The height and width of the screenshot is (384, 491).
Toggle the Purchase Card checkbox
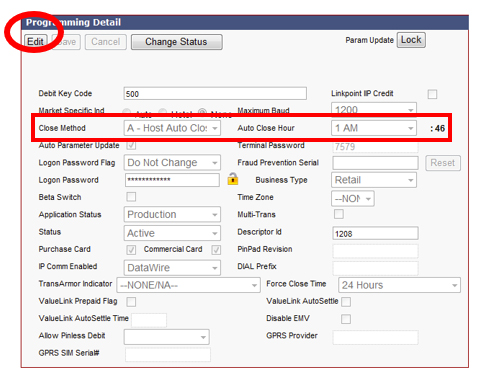[131, 250]
